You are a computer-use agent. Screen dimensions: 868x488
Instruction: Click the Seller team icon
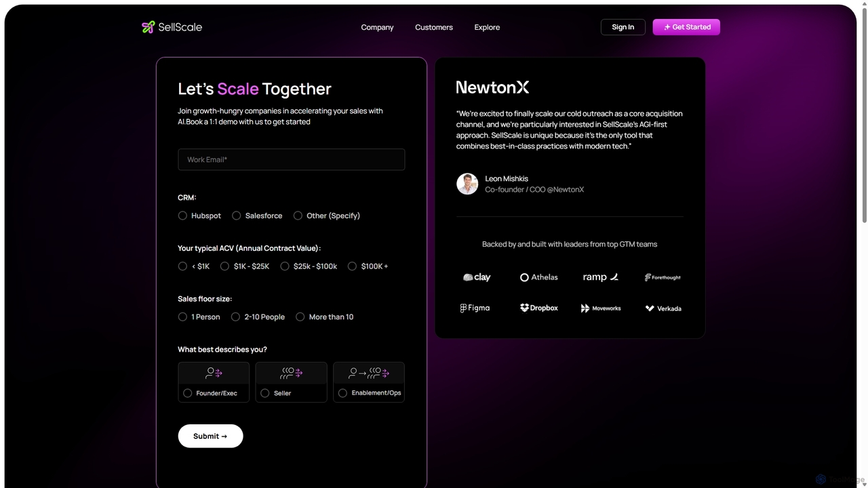[291, 373]
